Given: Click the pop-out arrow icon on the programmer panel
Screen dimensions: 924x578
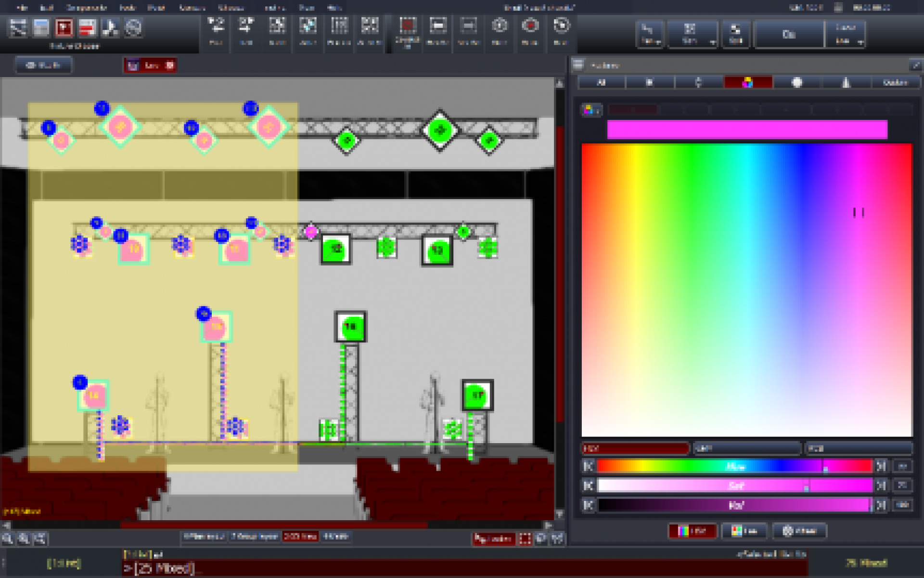Looking at the screenshot, I should point(915,65).
